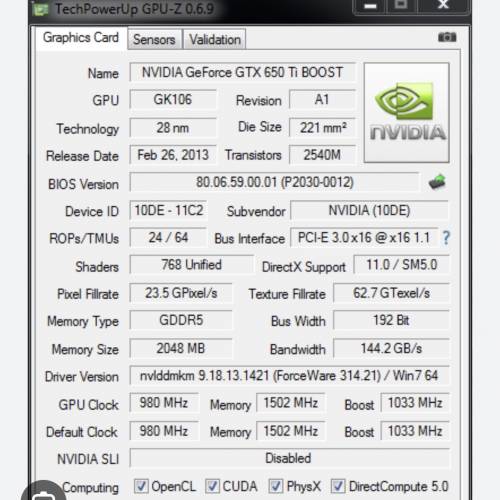Click the Bus Interface question mark
The image size is (500, 500).
446,238
